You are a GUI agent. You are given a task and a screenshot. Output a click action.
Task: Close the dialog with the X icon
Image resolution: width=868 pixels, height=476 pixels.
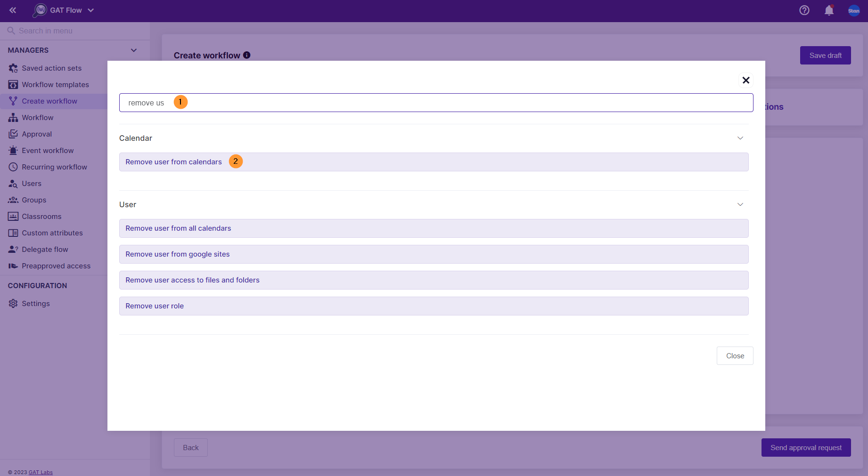(746, 81)
